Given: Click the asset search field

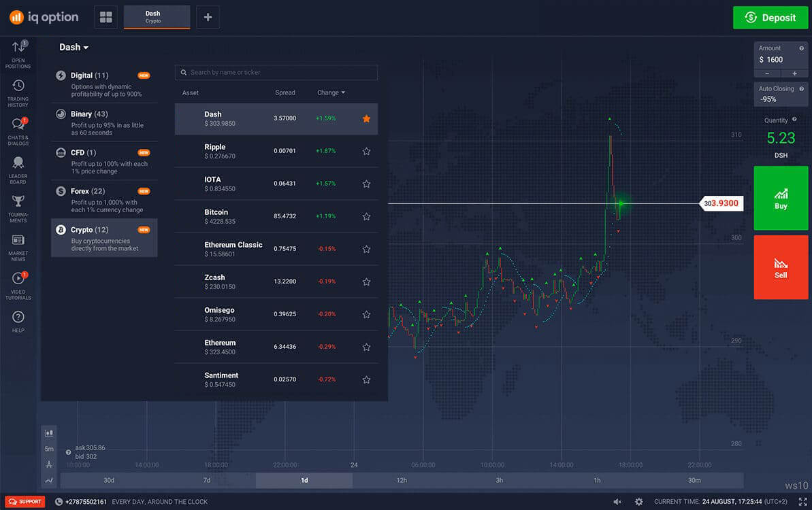Looking at the screenshot, I should pos(276,72).
